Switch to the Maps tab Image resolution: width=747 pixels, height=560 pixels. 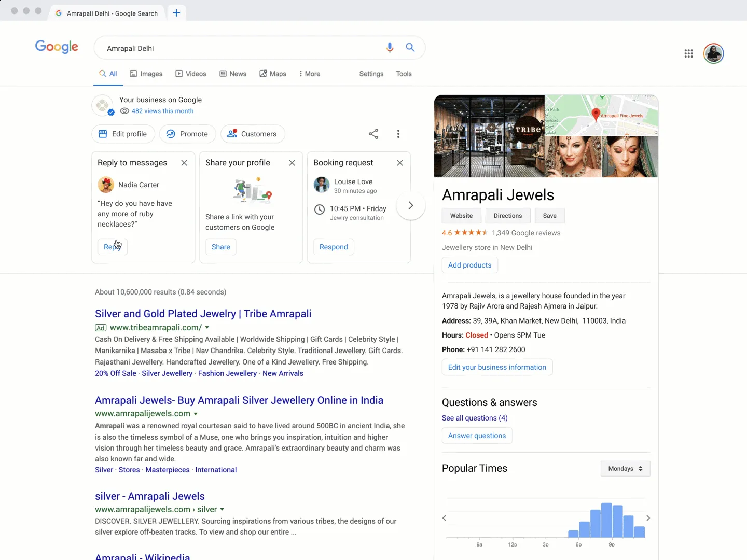(x=273, y=74)
